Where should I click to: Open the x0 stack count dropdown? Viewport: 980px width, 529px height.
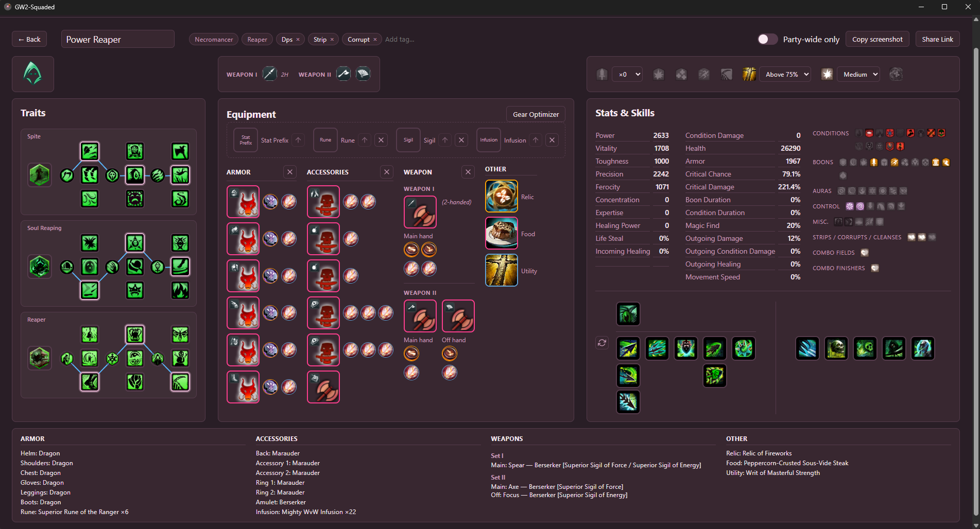click(x=627, y=74)
